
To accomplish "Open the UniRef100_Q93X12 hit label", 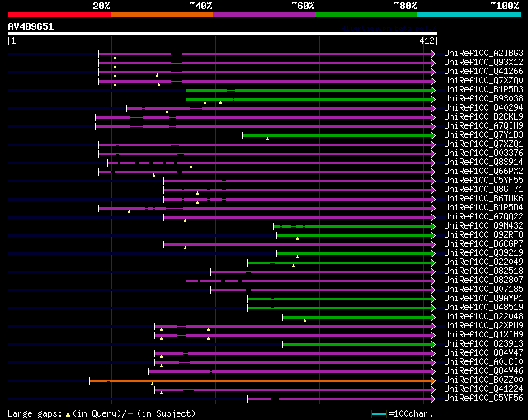I will click(x=483, y=63).
